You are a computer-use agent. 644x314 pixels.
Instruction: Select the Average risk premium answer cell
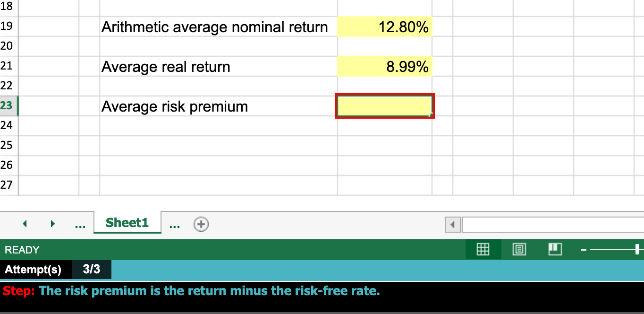(384, 106)
